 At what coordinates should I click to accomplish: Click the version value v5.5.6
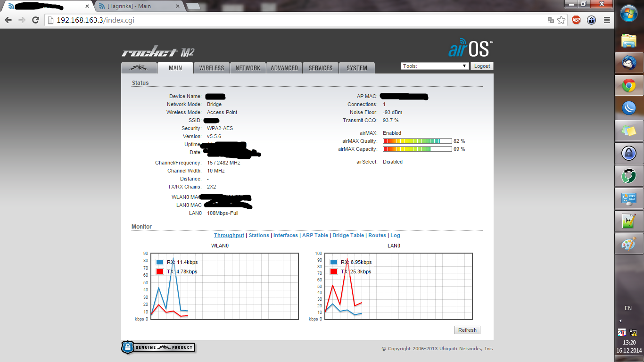point(214,136)
